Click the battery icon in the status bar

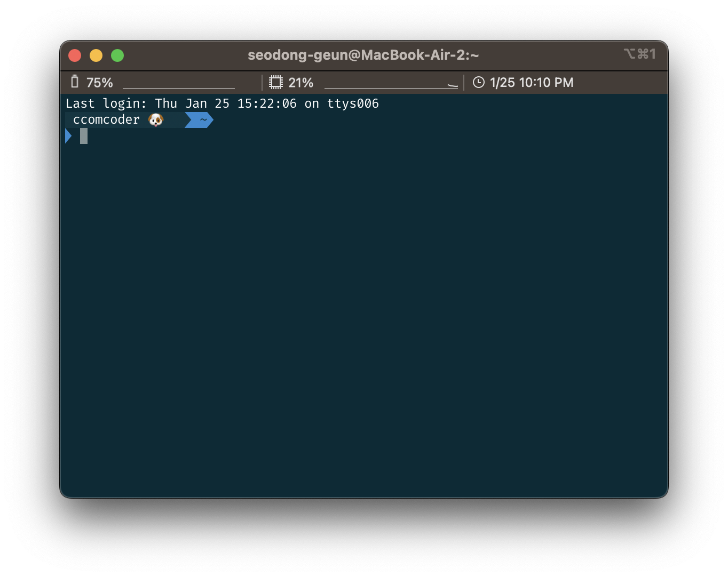click(x=75, y=82)
